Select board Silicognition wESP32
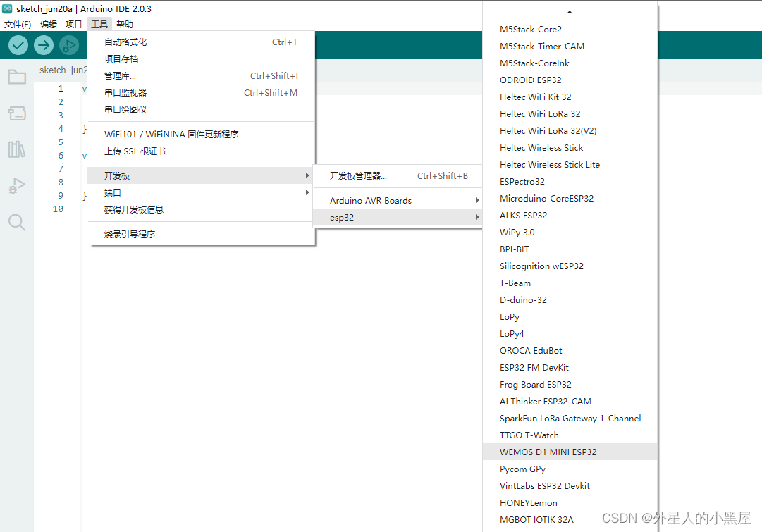 click(570, 266)
